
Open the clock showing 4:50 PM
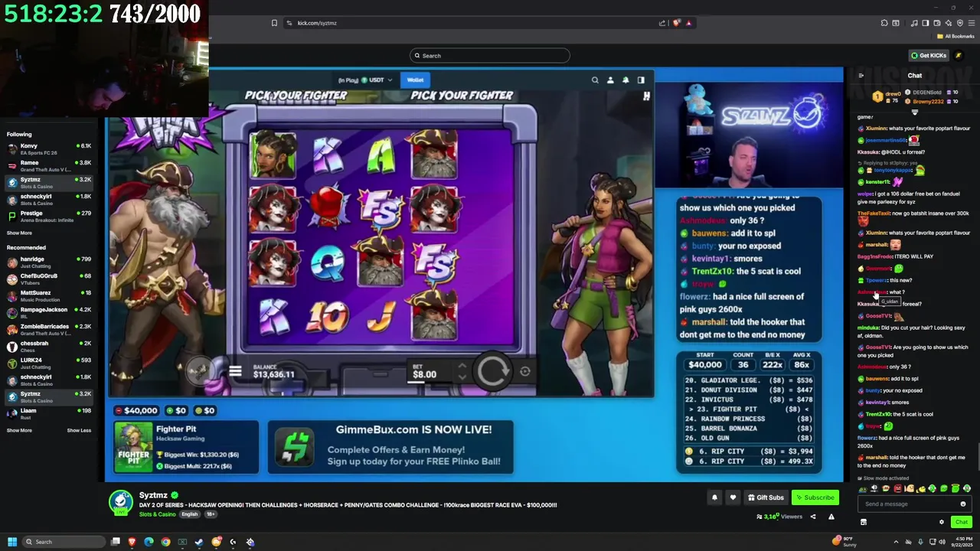(x=961, y=542)
